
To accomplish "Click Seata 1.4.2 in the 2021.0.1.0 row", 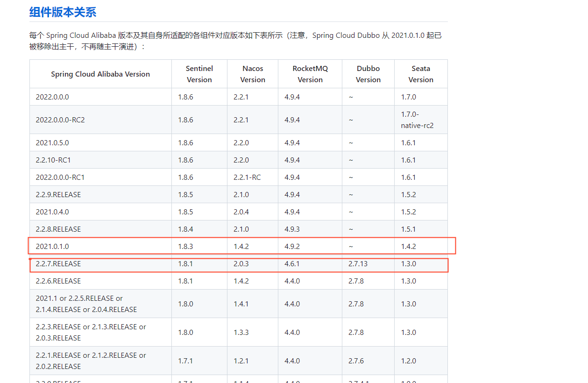I will (408, 246).
